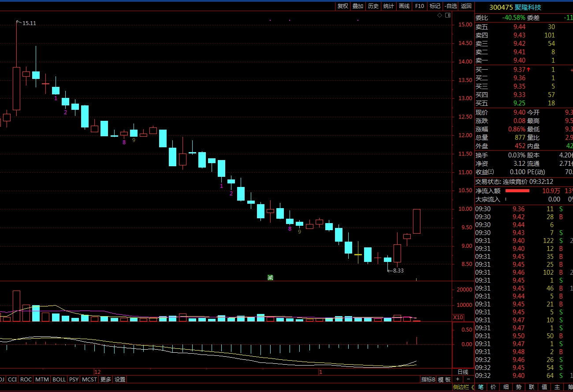Open the 指标B indicator selector
The height and width of the screenshot is (392, 573).
428,379
